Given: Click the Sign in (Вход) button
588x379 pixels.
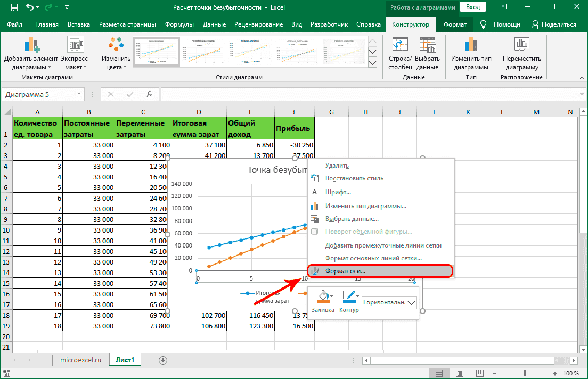Looking at the screenshot, I should pos(473,8).
